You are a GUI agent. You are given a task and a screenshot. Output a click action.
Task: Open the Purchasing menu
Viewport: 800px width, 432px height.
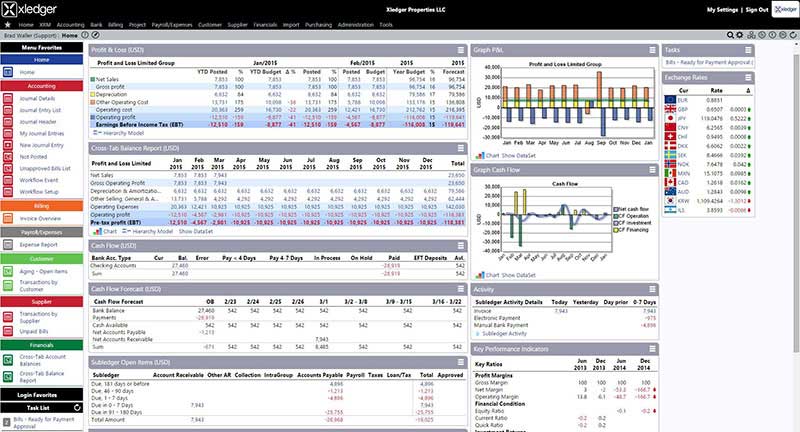(318, 24)
